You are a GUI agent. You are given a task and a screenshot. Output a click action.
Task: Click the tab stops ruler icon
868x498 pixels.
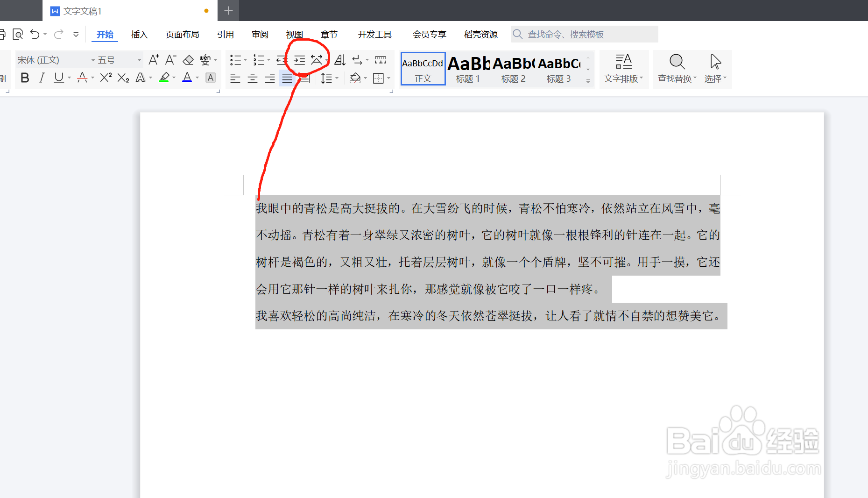point(381,60)
